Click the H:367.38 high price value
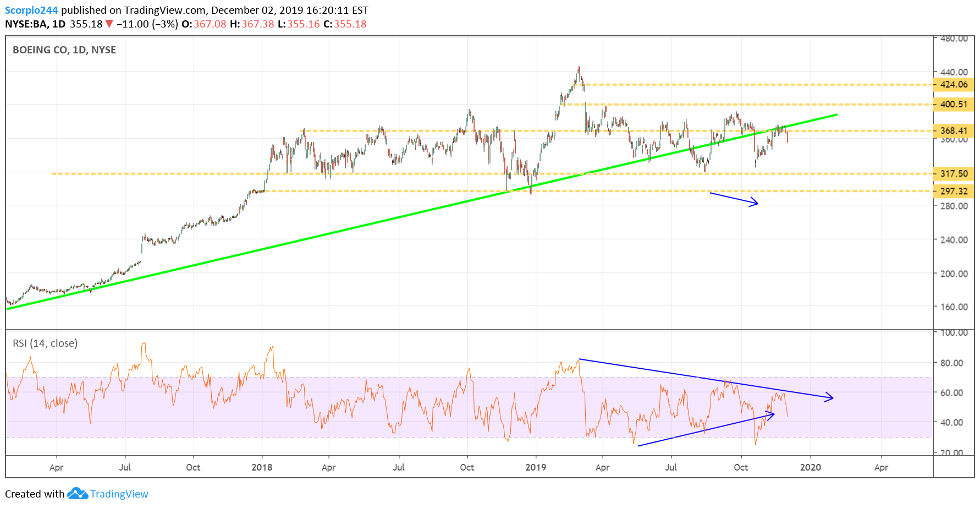Image resolution: width=980 pixels, height=508 pixels. (x=252, y=24)
